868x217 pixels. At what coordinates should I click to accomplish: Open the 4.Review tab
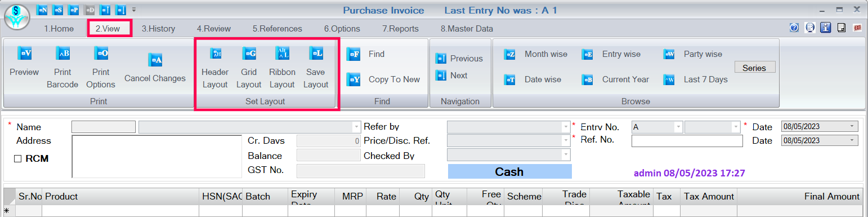(214, 29)
